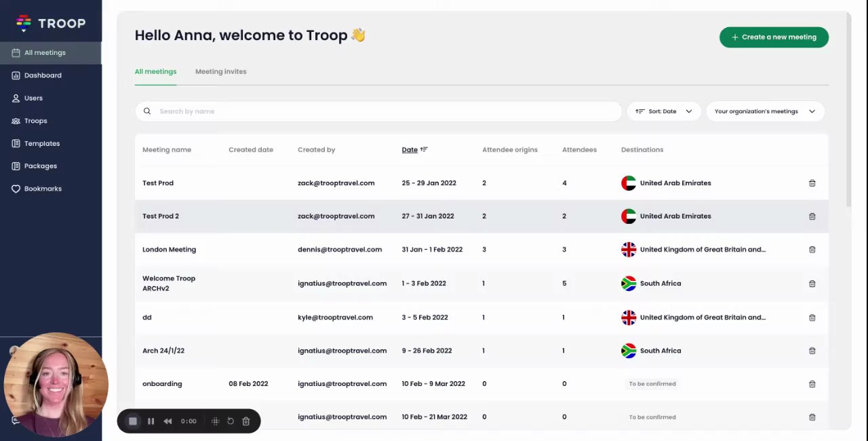Click the Attendee origins column header
868x441 pixels.
pyautogui.click(x=510, y=150)
